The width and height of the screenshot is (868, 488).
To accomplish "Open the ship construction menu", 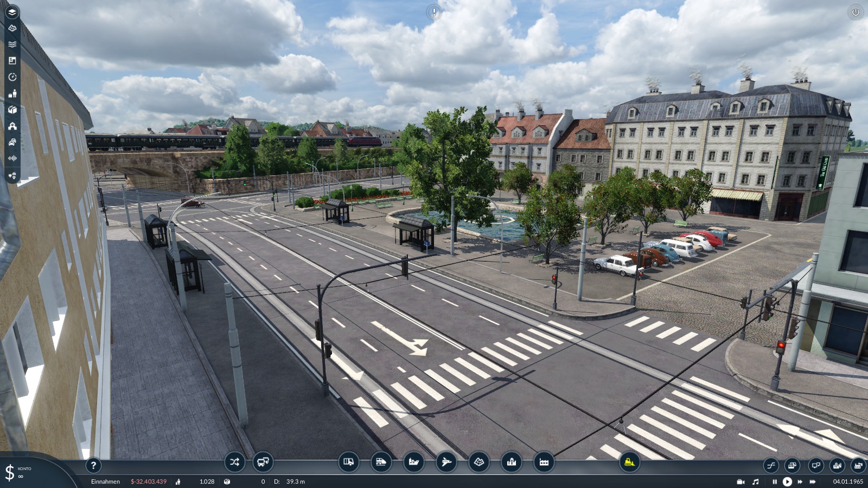I will [414, 463].
